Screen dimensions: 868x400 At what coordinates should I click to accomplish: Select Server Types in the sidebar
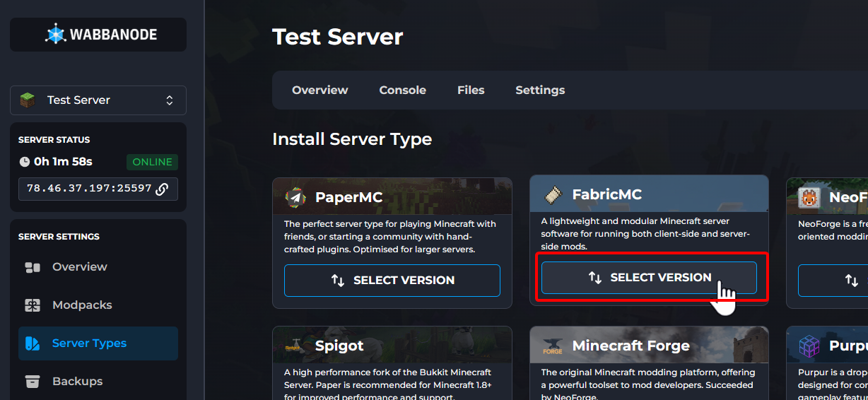tap(98, 343)
